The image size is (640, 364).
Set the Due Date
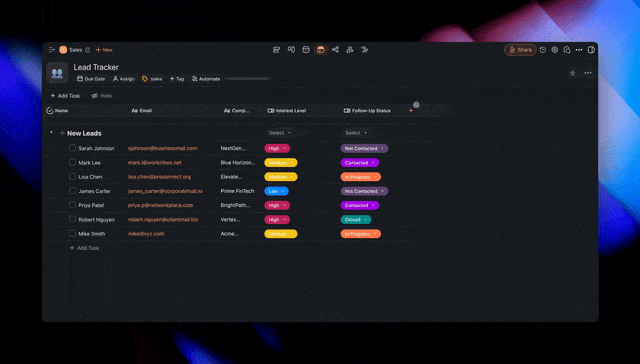point(91,79)
